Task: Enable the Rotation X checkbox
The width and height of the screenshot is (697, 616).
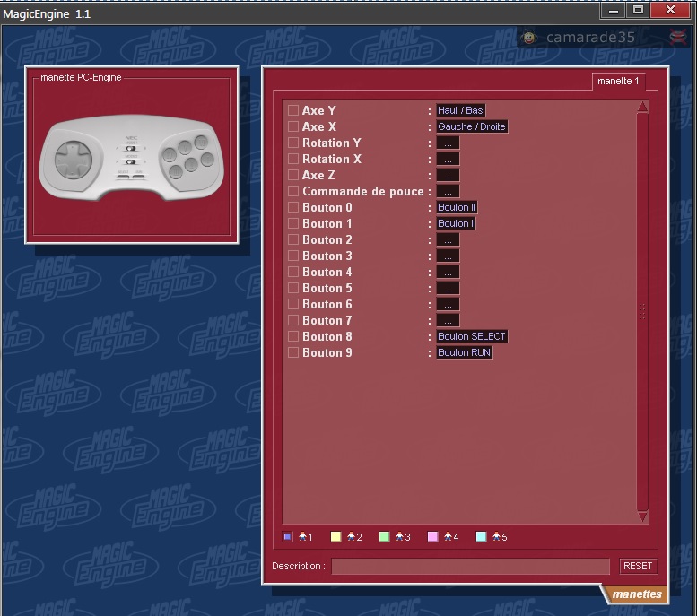Action: (293, 159)
